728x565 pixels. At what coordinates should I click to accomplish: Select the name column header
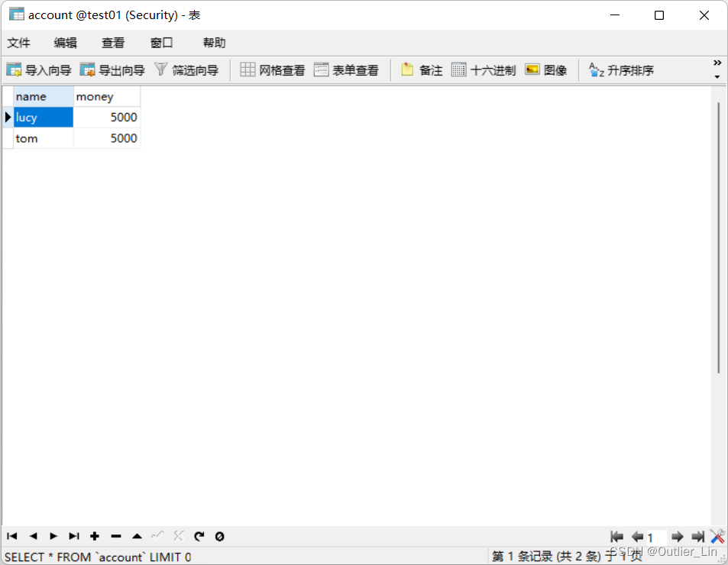(x=44, y=96)
